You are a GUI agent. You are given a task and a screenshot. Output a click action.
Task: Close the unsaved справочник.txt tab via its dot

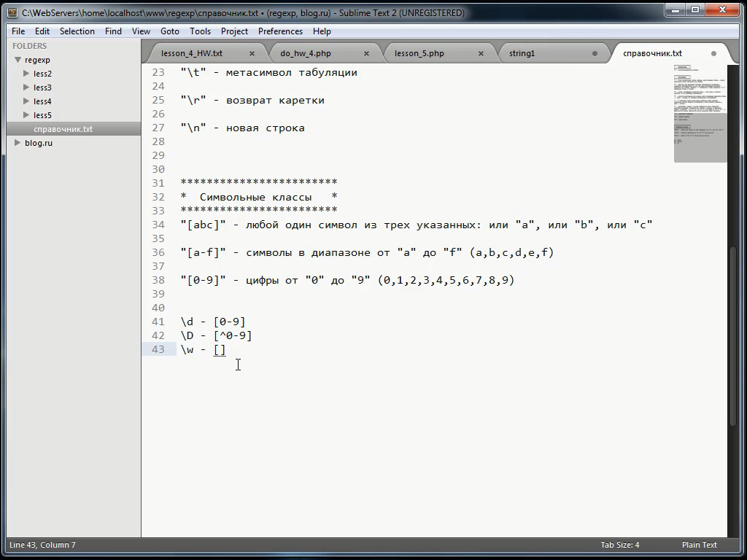click(713, 53)
